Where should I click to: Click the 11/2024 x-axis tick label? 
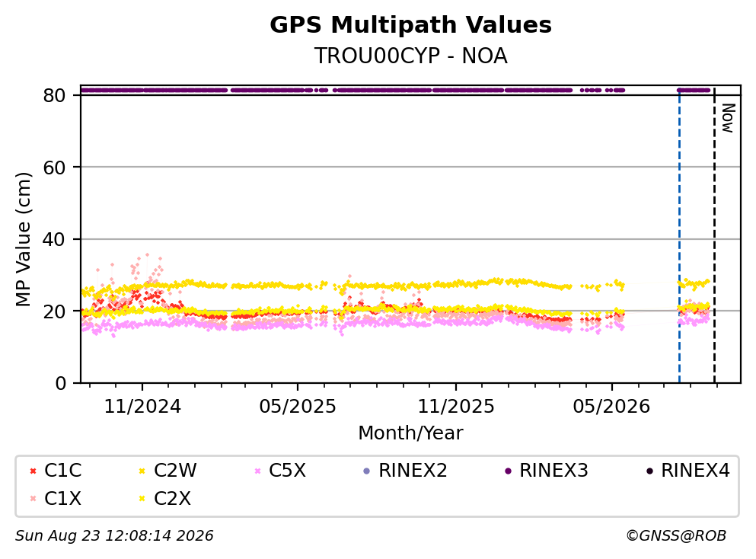[x=142, y=407]
